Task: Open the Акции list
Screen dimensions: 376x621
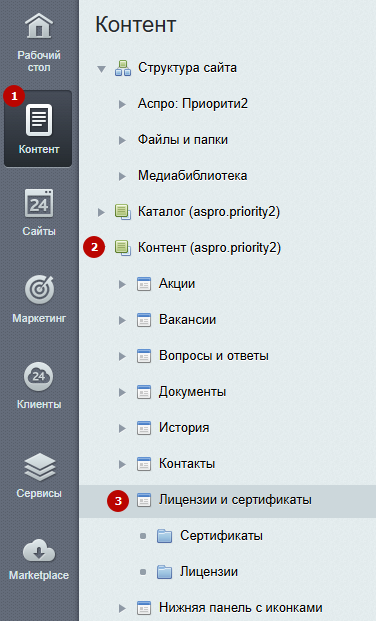Action: point(177,284)
